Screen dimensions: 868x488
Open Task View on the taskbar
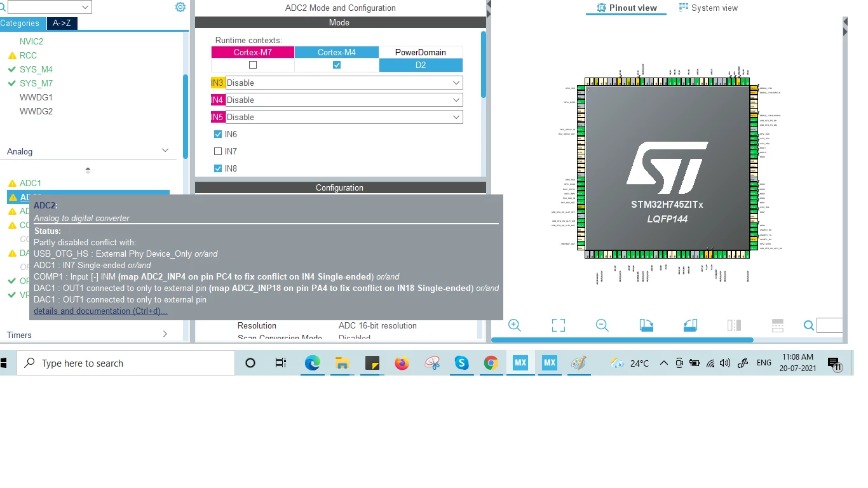(280, 363)
